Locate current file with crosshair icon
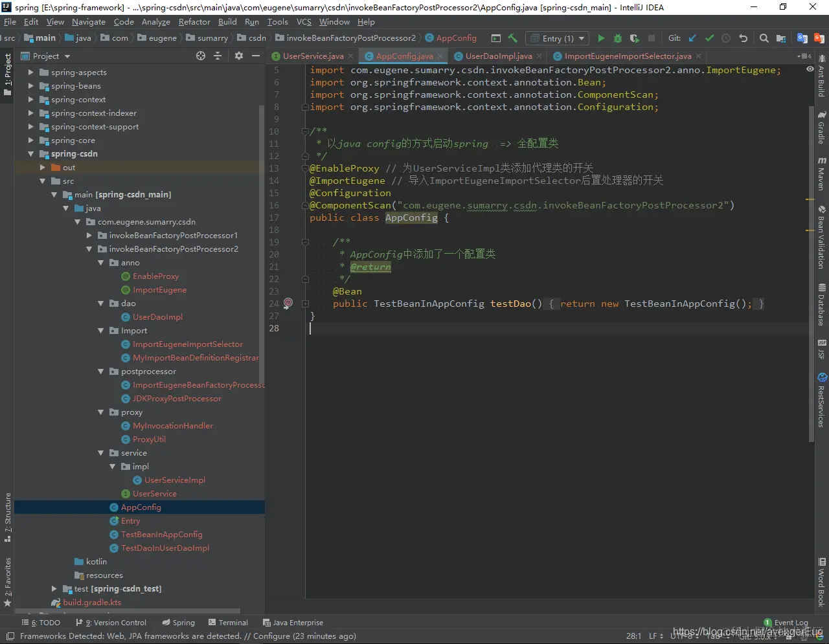This screenshot has height=644, width=829. click(x=201, y=56)
